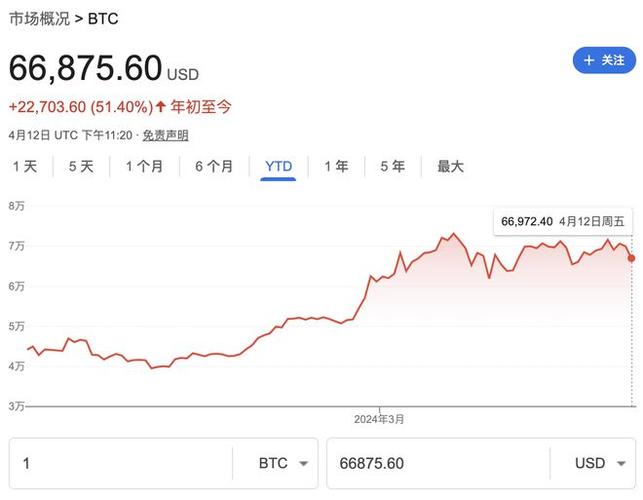Select the 5天 time range tab
The width and height of the screenshot is (643, 500).
[x=80, y=167]
